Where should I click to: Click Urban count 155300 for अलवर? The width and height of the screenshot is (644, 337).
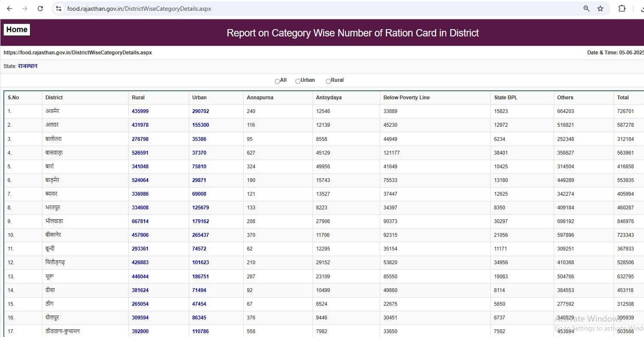point(200,125)
